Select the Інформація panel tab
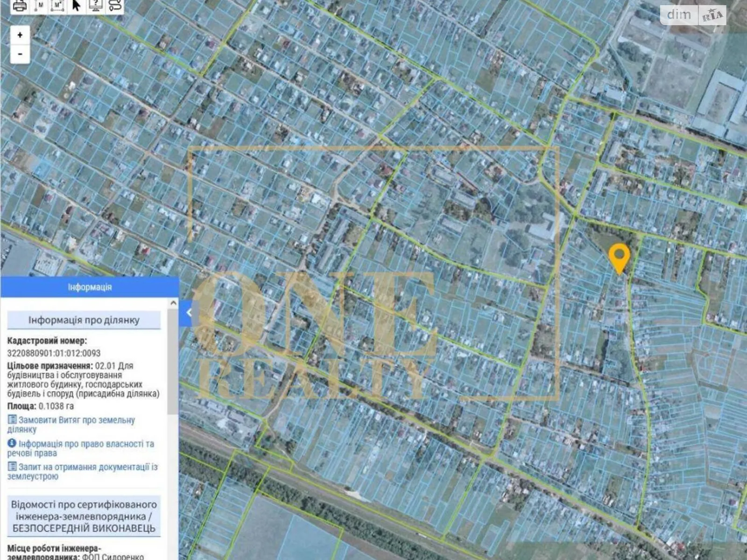Image resolution: width=747 pixels, height=560 pixels. coord(89,287)
